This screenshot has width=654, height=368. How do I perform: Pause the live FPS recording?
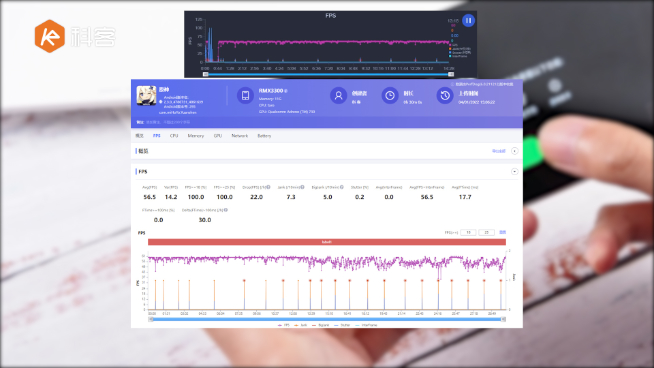tap(468, 20)
